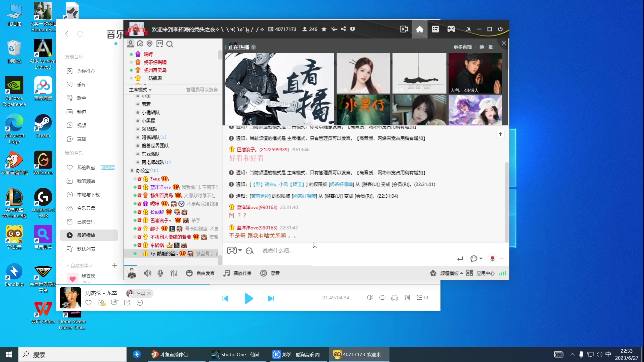Open the home icon in the channel title bar
The image size is (644, 362).
point(419,29)
